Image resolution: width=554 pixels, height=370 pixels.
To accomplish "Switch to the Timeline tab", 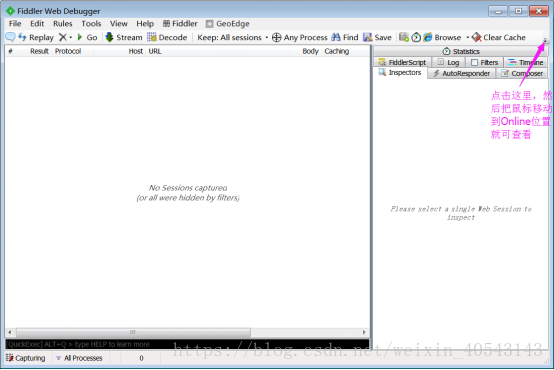I will tap(525, 62).
